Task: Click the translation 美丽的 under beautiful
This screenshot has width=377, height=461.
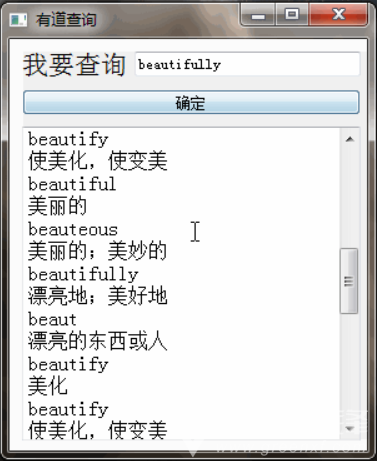Action: 57,206
